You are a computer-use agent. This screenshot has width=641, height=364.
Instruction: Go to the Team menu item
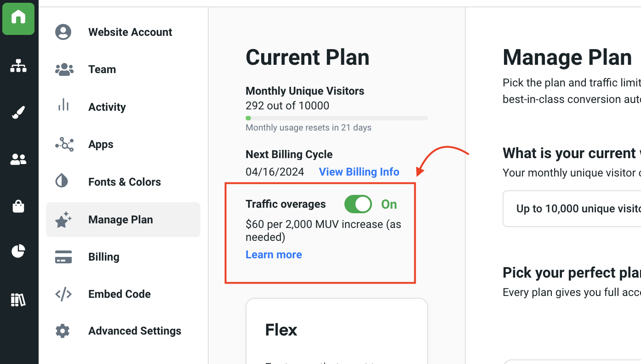coord(102,69)
